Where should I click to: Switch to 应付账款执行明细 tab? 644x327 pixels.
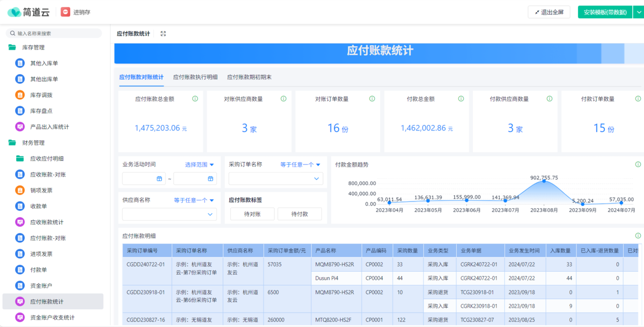pos(195,77)
